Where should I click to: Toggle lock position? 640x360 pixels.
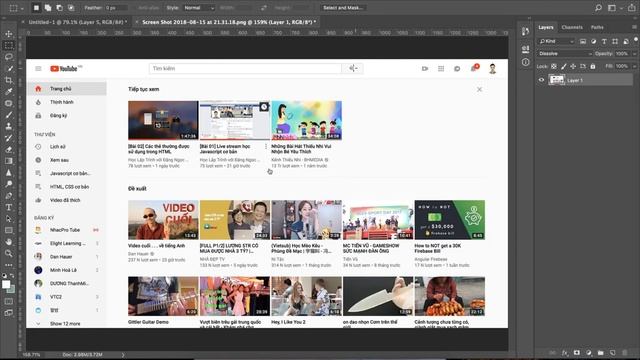(x=573, y=66)
